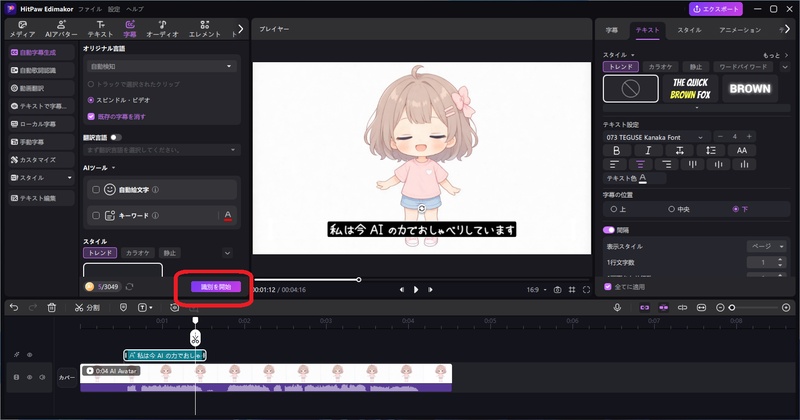Open the 表示スタイル ページ dropdown

pos(766,246)
